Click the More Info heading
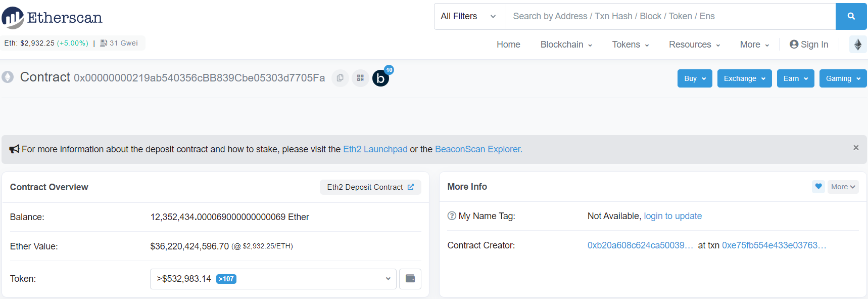 click(x=467, y=187)
